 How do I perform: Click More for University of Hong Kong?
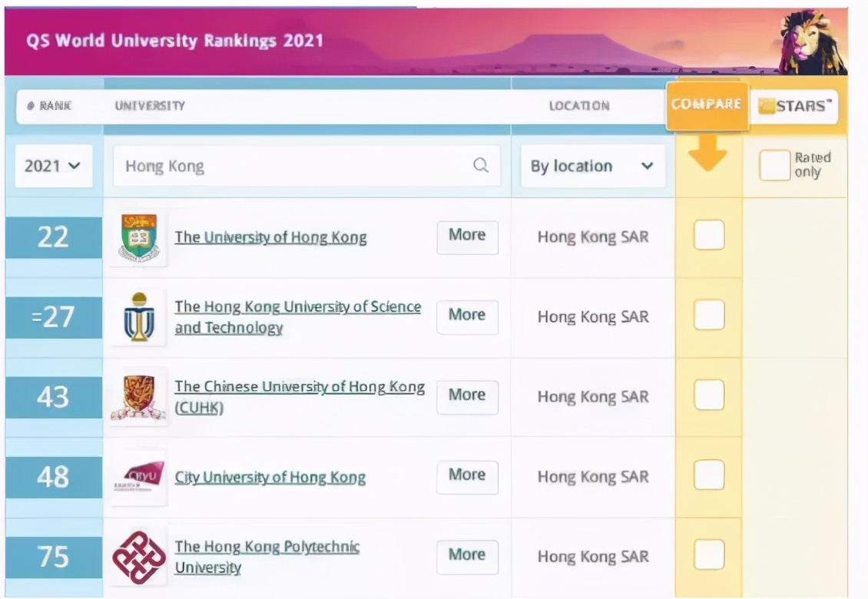(x=467, y=237)
